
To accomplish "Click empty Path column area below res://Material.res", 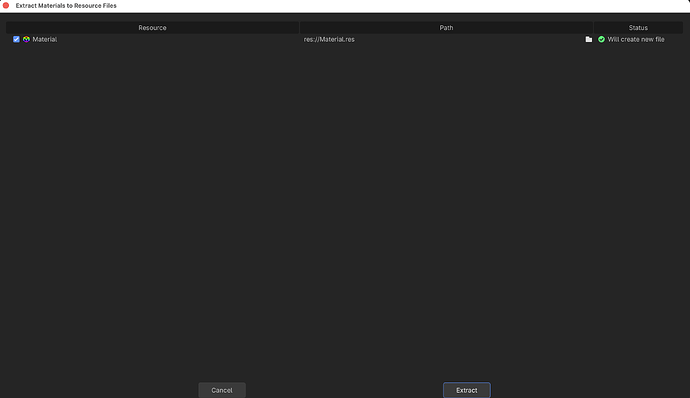I will pyautogui.click(x=446, y=198).
